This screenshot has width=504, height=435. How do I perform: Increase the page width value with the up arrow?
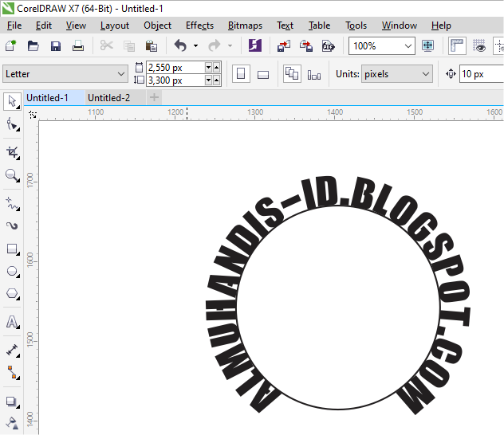click(216, 68)
